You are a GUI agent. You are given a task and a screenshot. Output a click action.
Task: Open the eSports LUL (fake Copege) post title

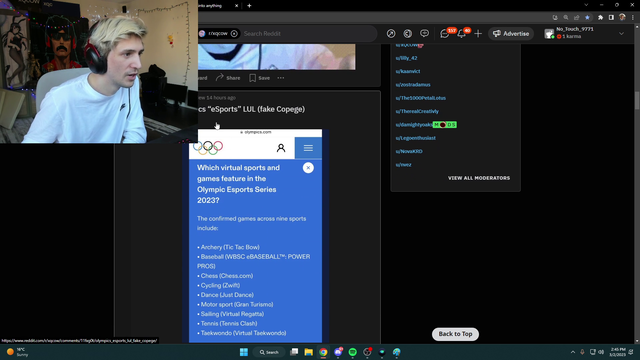251,109
